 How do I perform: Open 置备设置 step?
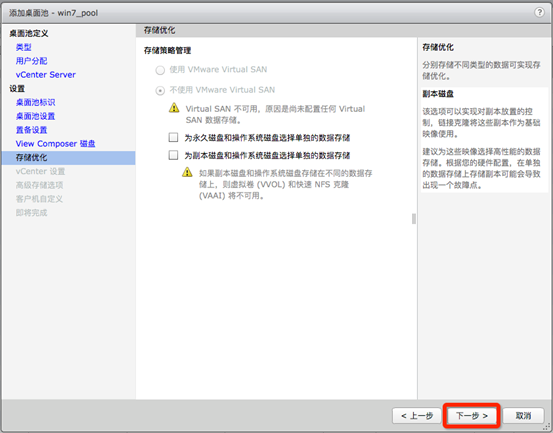31,130
